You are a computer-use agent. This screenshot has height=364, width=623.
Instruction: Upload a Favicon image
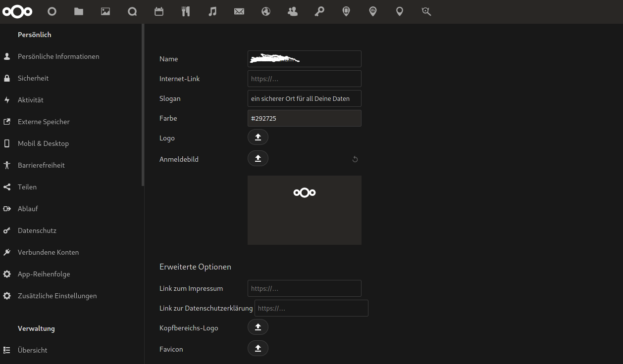pos(258,348)
